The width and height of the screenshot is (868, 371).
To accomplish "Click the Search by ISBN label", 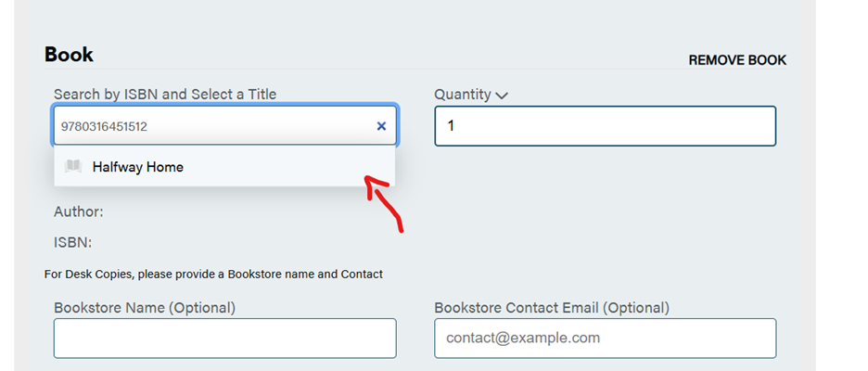I will pos(165,94).
